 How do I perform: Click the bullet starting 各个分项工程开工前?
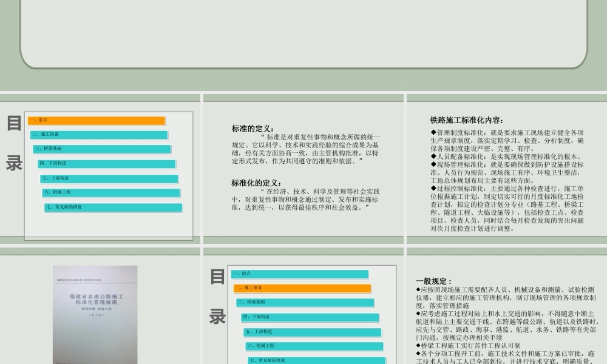[x=506, y=357]
